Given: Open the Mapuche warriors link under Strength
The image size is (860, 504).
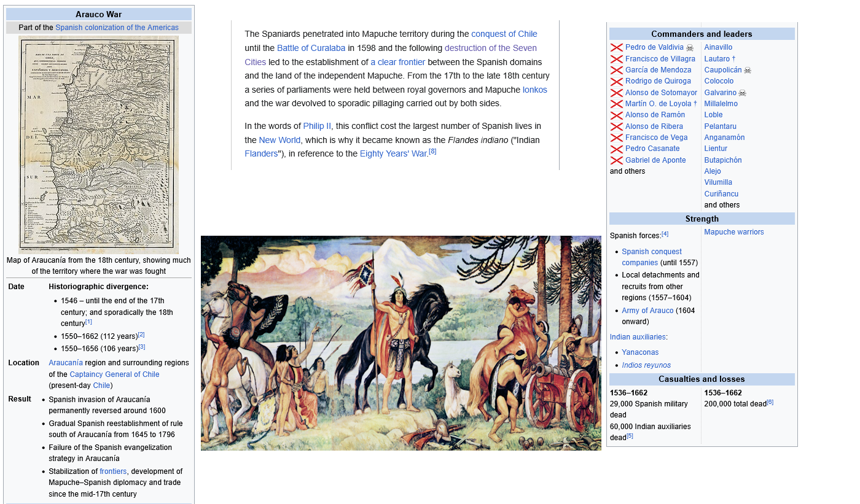Looking at the screenshot, I should (734, 232).
